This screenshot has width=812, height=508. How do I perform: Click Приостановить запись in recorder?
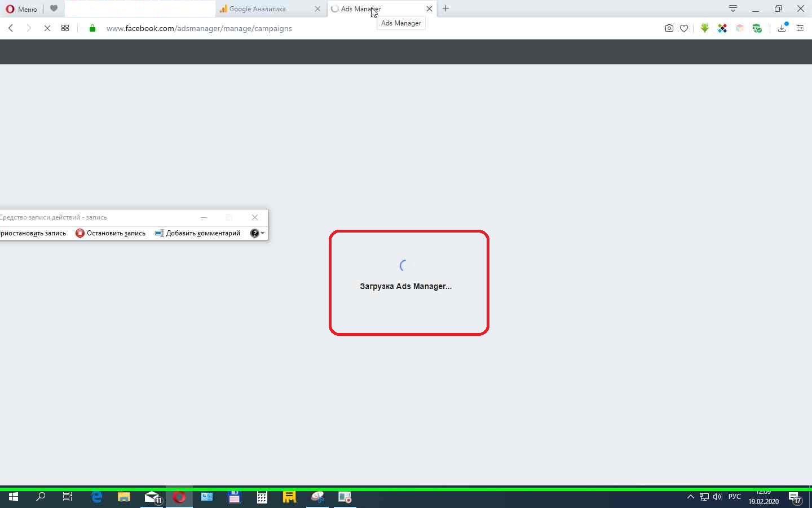click(33, 233)
